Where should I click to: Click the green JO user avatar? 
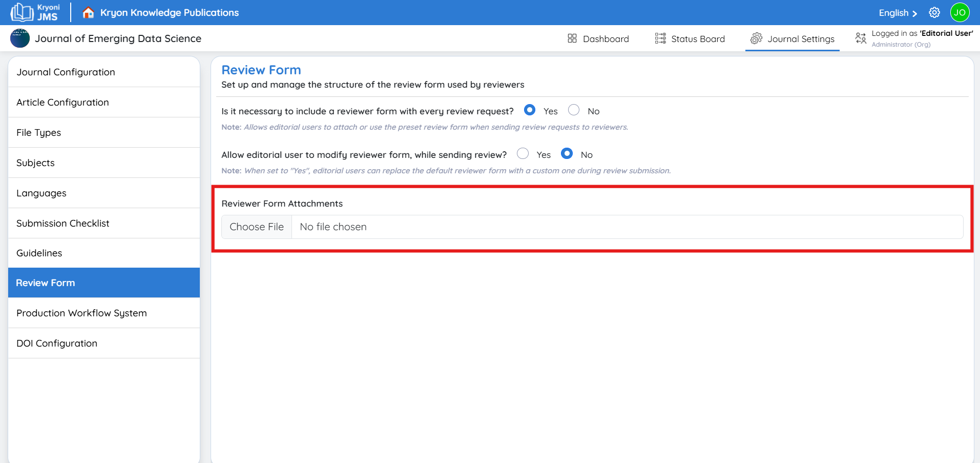[x=960, y=13]
